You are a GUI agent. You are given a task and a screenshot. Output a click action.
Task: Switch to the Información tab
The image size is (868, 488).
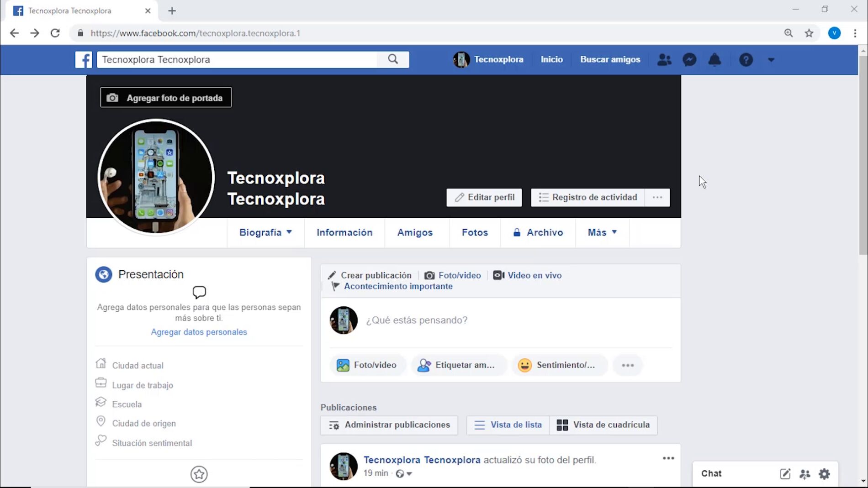pyautogui.click(x=344, y=232)
